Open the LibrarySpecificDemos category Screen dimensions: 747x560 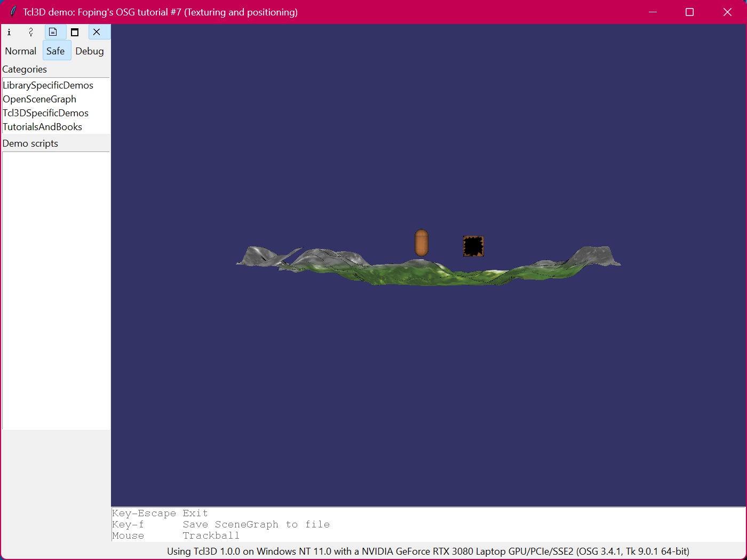(x=48, y=85)
